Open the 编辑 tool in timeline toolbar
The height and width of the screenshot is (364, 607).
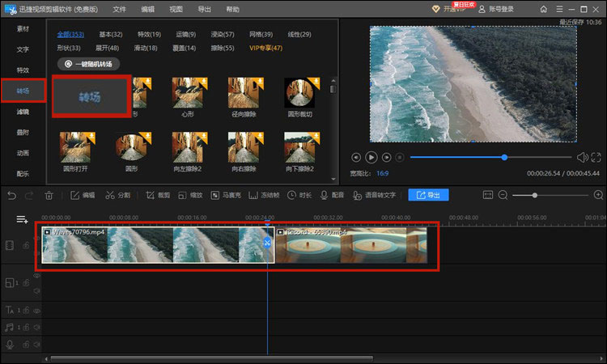click(83, 195)
